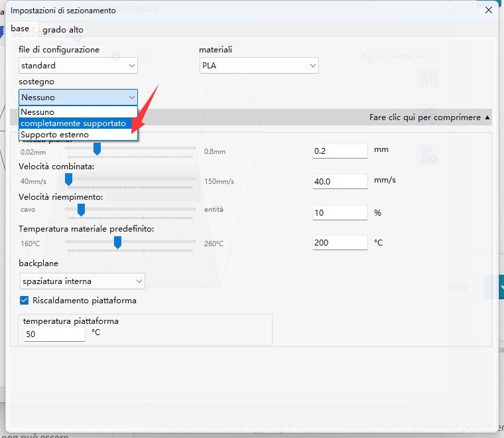Click the infill percentage 10 field
This screenshot has width=504, height=438.
[340, 212]
